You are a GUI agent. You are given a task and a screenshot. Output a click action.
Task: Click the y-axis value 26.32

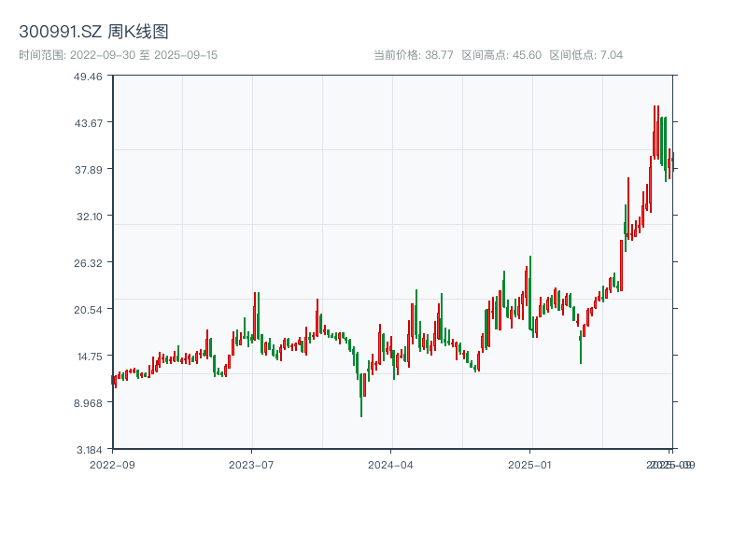88,263
